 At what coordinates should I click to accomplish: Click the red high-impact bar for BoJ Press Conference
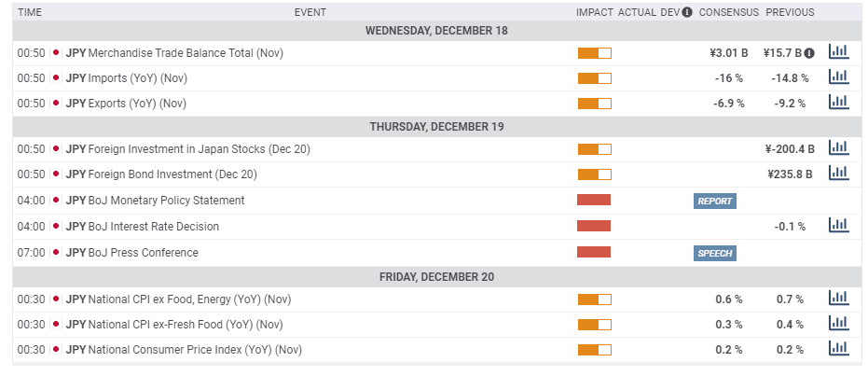(x=594, y=252)
